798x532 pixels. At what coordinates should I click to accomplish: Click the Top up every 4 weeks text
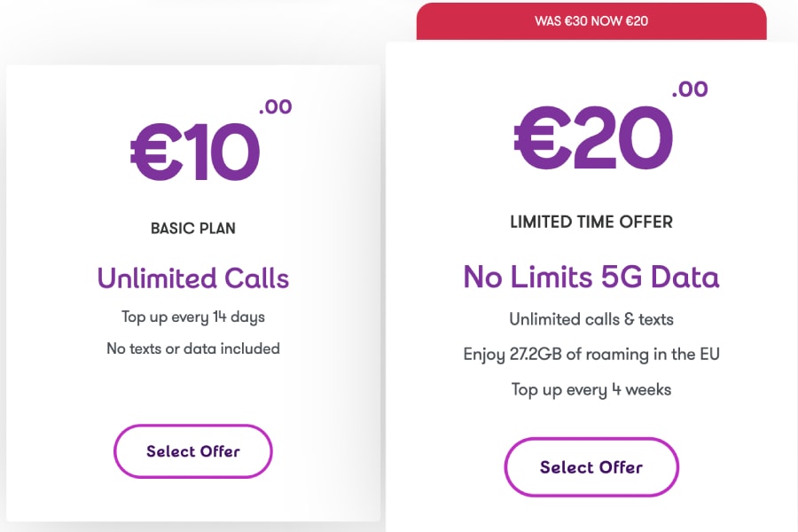(591, 389)
